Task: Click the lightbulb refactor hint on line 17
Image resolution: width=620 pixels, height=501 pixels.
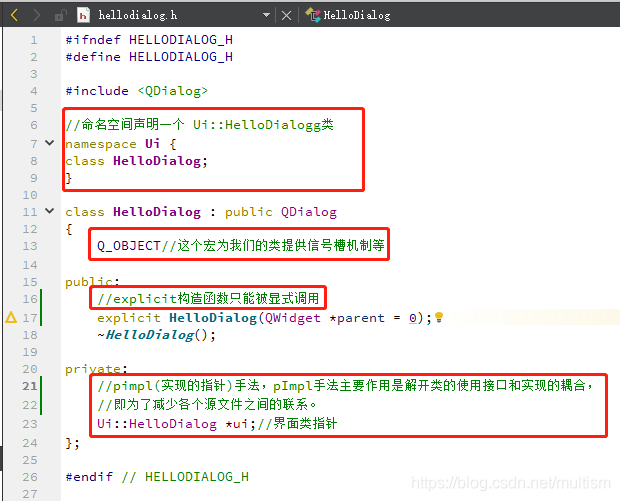Action: pyautogui.click(x=439, y=318)
